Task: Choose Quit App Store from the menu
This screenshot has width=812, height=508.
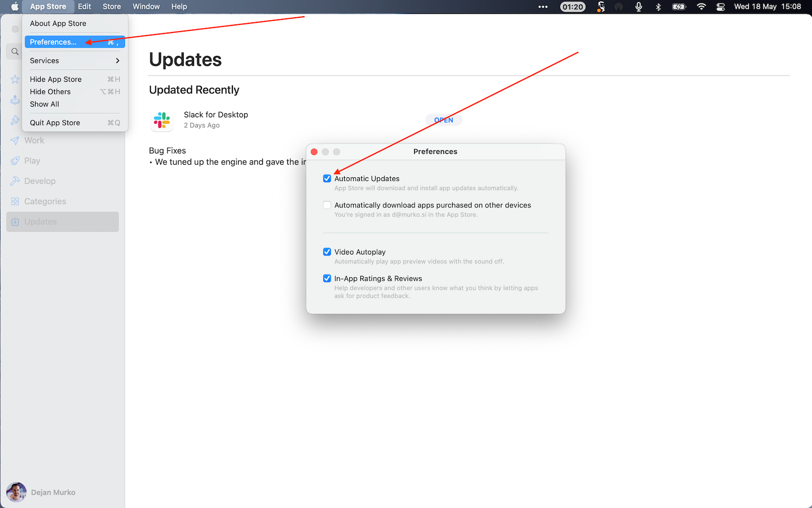Action: pos(55,122)
